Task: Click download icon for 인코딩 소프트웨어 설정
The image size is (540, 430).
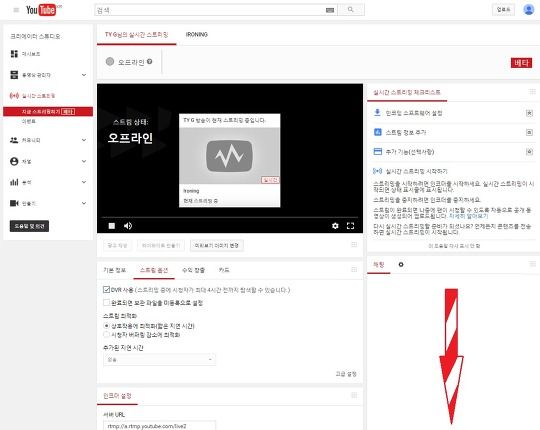Action: [377, 113]
